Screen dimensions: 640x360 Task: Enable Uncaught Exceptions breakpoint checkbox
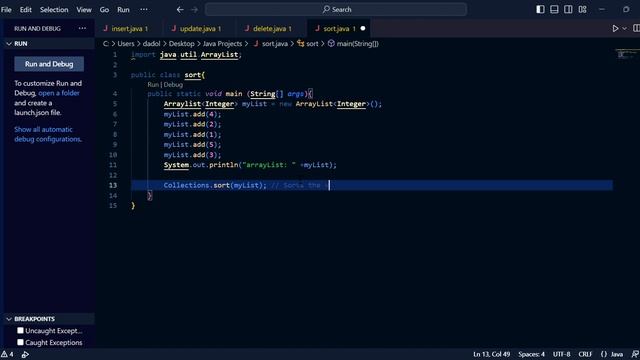[x=20, y=331]
